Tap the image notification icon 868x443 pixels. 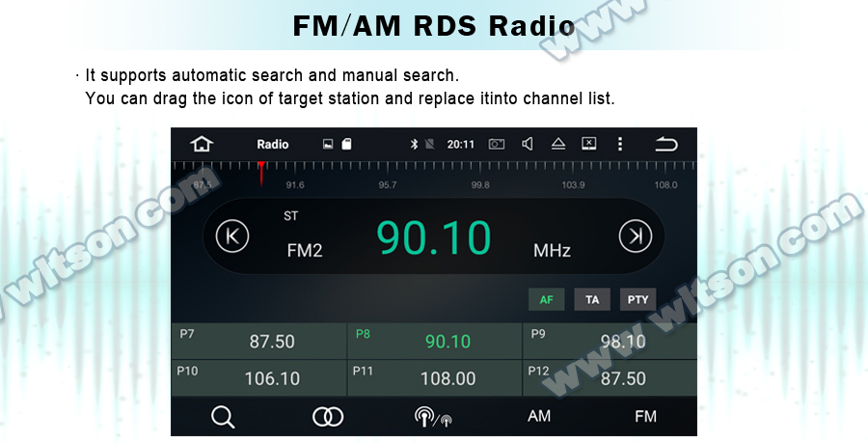(328, 144)
